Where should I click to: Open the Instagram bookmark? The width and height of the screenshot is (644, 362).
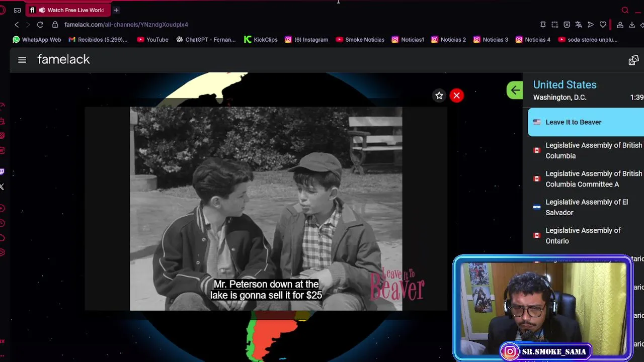click(x=306, y=40)
